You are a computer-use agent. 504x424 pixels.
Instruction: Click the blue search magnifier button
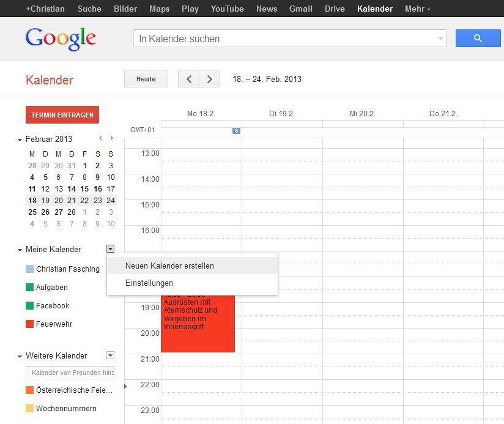point(478,39)
